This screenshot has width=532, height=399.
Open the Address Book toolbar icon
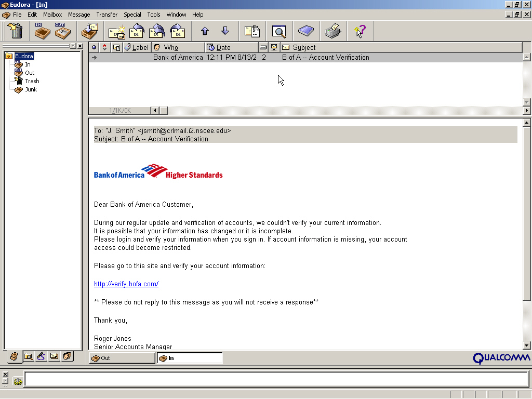305,32
